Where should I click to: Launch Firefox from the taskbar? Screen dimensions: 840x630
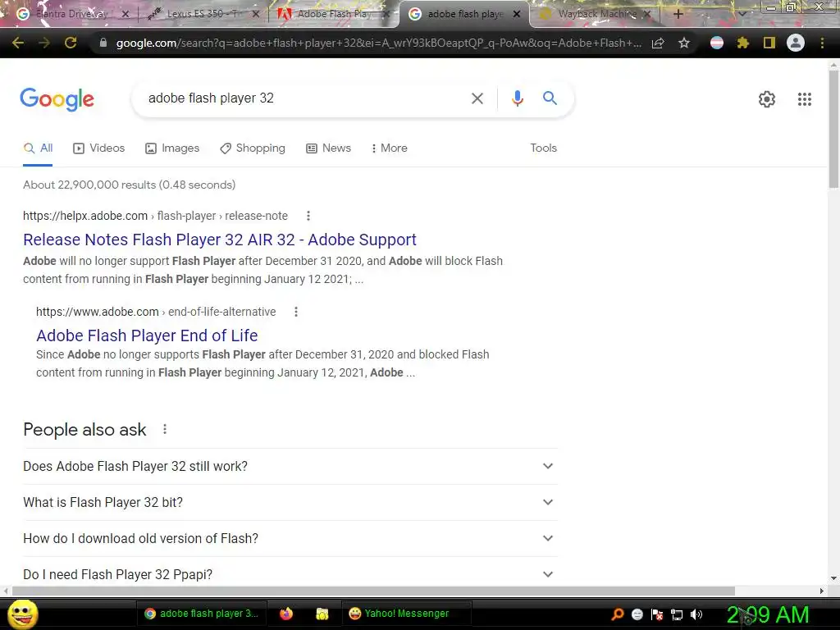pyautogui.click(x=286, y=614)
